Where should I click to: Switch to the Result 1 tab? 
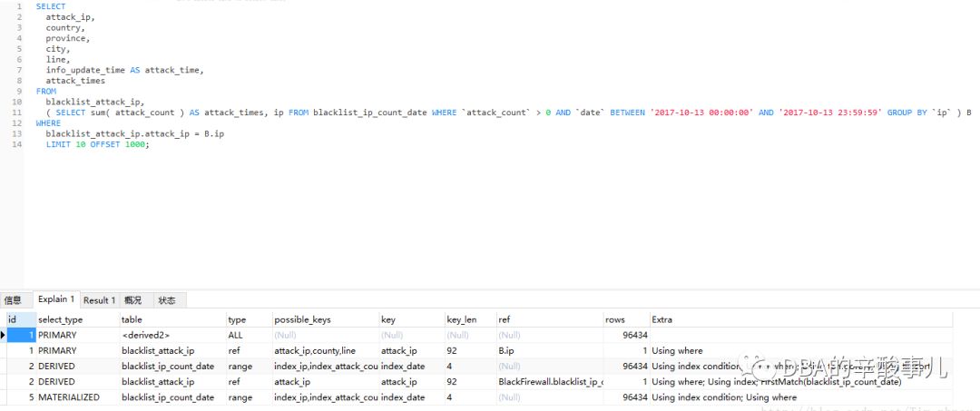[99, 300]
